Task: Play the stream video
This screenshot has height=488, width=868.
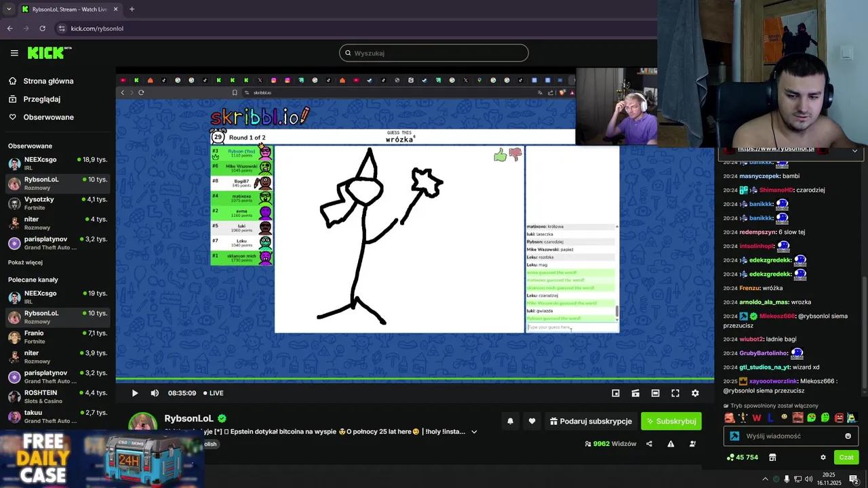Action: 134,393
